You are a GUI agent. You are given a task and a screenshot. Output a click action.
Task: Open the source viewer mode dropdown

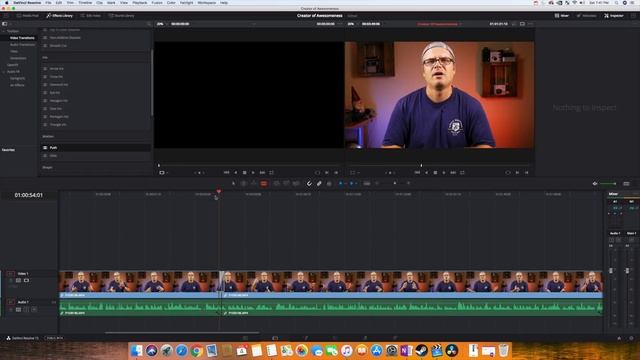tap(163, 173)
